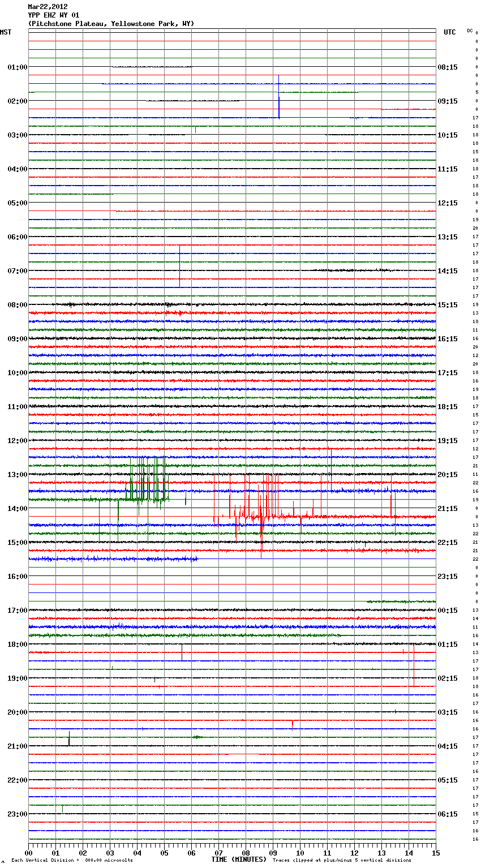This screenshot has width=481, height=868.
Task: Click the 00:15 UTC time label
Action: (x=448, y=611)
